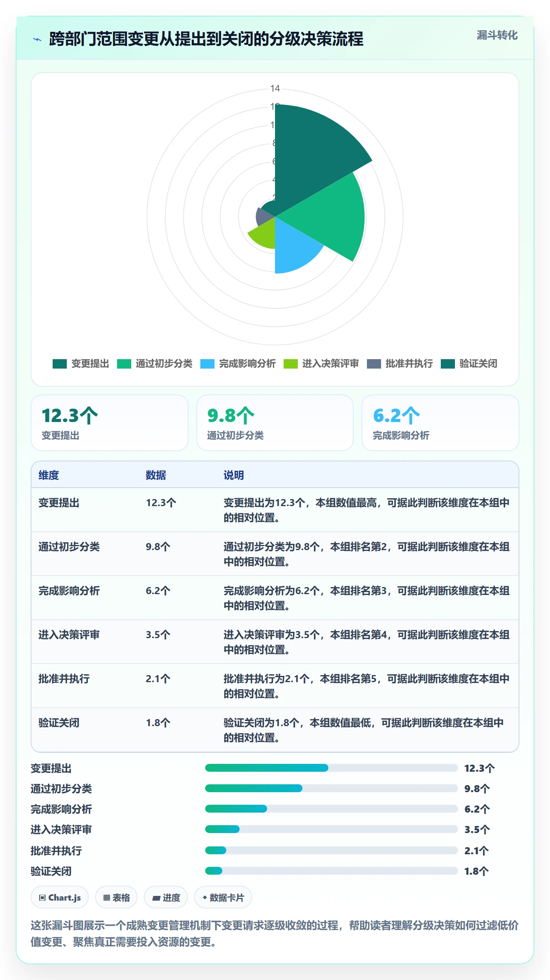Click the 说明 column header

click(x=234, y=475)
